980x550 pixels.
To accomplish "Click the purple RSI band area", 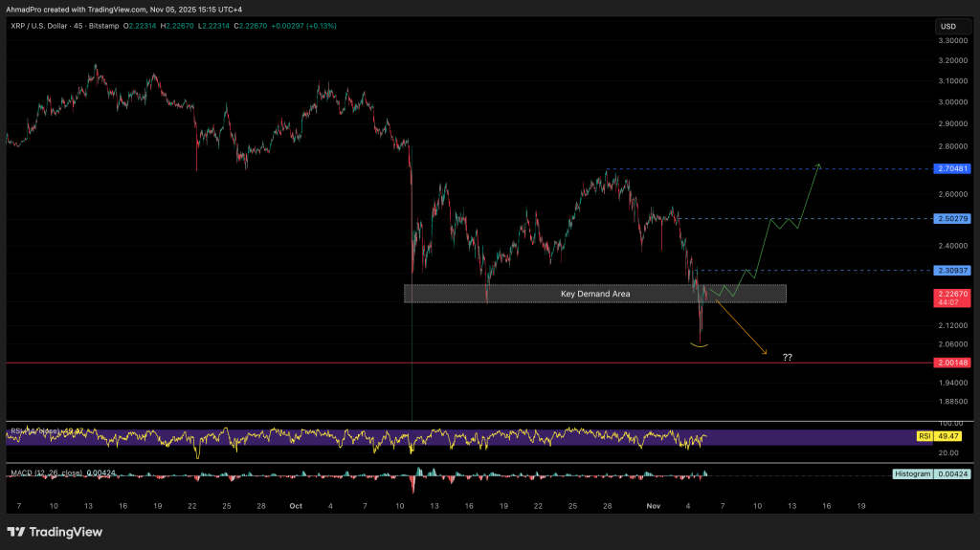I will [479, 437].
